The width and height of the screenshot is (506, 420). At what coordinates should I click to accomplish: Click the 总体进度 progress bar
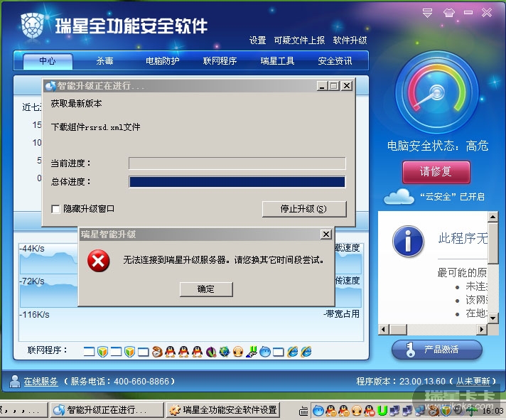pos(237,182)
